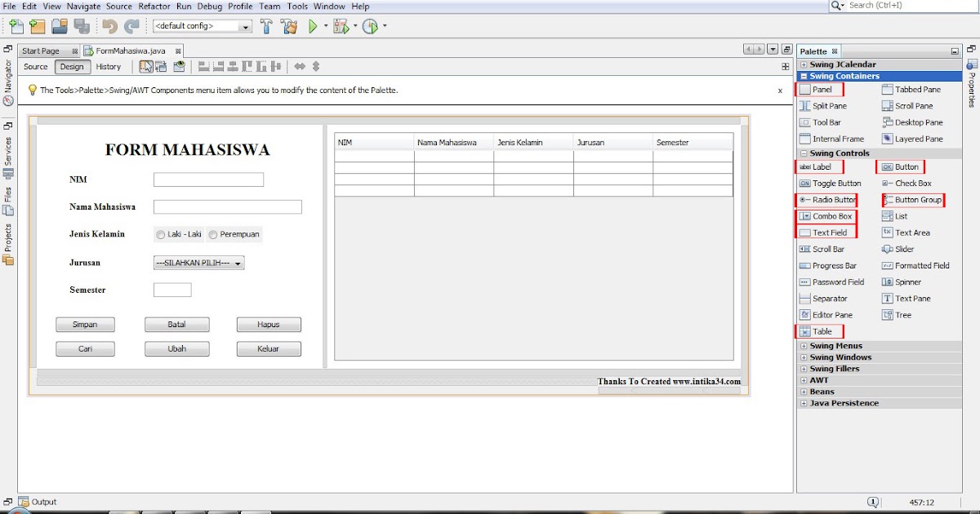
Task: Click the Simpan button on the form
Action: click(85, 324)
